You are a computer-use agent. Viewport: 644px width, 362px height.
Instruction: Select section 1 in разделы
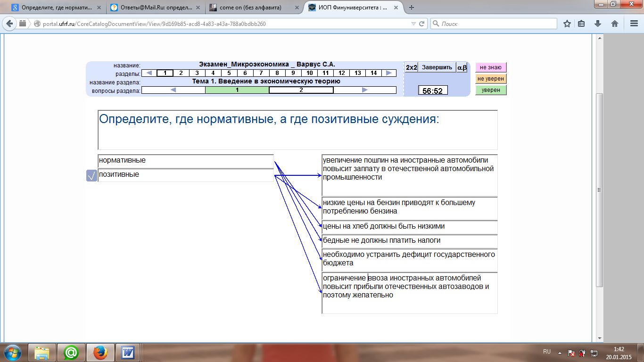(165, 73)
